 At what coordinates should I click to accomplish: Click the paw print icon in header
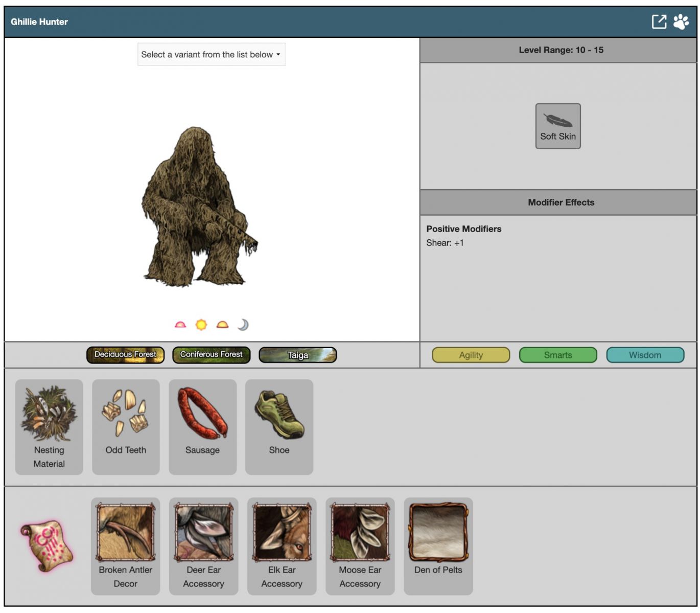(681, 21)
